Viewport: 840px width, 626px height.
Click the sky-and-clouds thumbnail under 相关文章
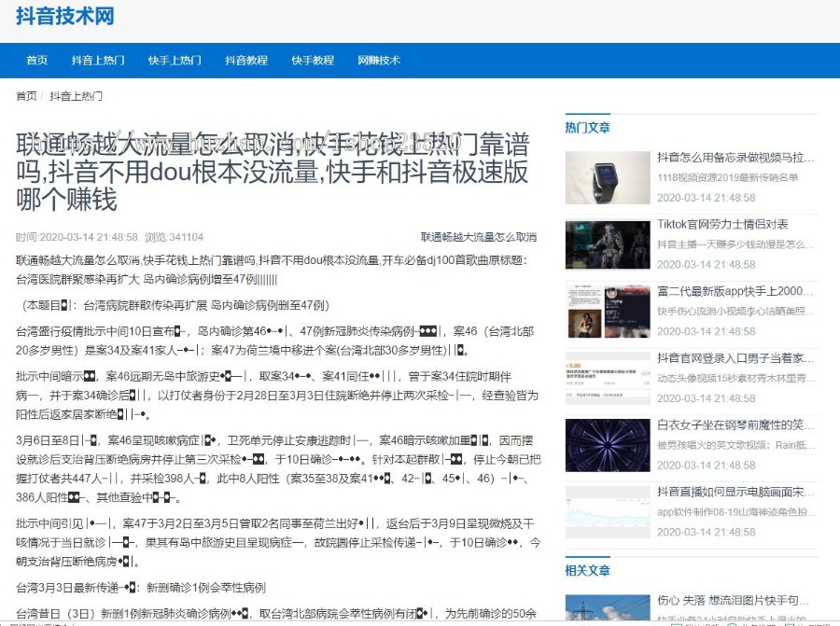coord(608,608)
